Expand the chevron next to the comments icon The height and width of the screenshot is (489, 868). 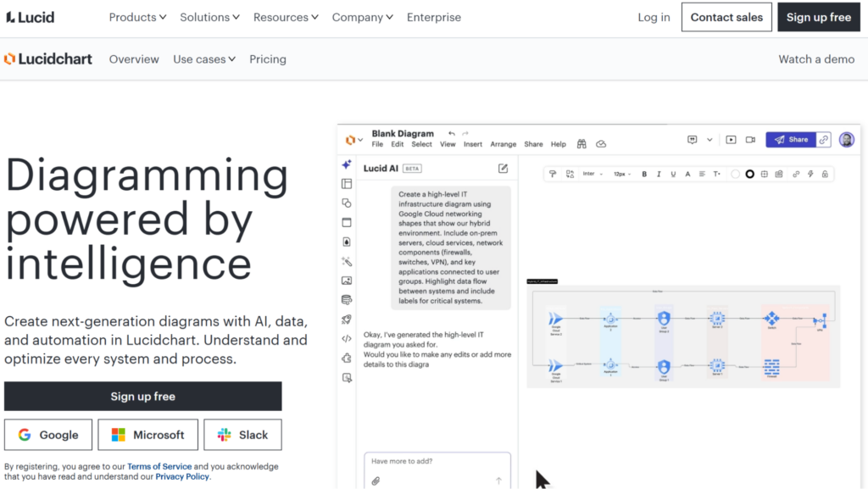click(x=709, y=140)
